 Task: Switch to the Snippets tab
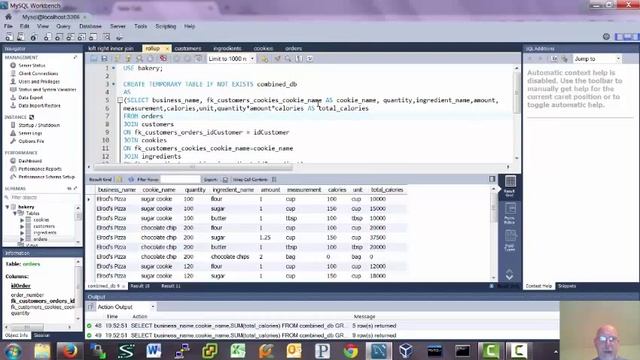tap(567, 286)
